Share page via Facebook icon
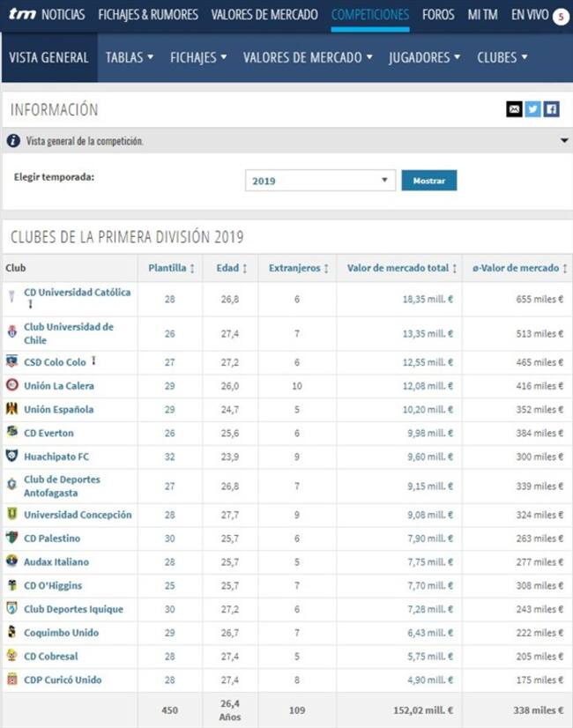 551,109
